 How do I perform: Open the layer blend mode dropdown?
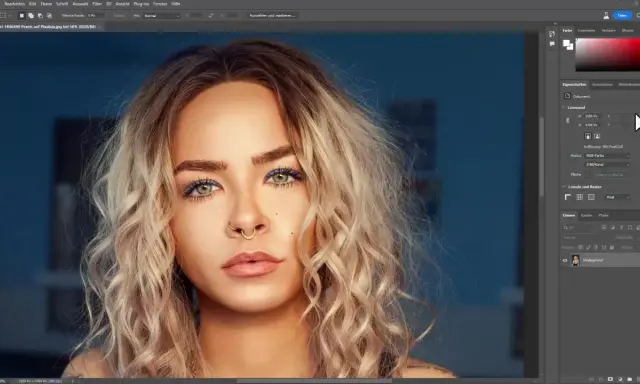click(x=586, y=237)
